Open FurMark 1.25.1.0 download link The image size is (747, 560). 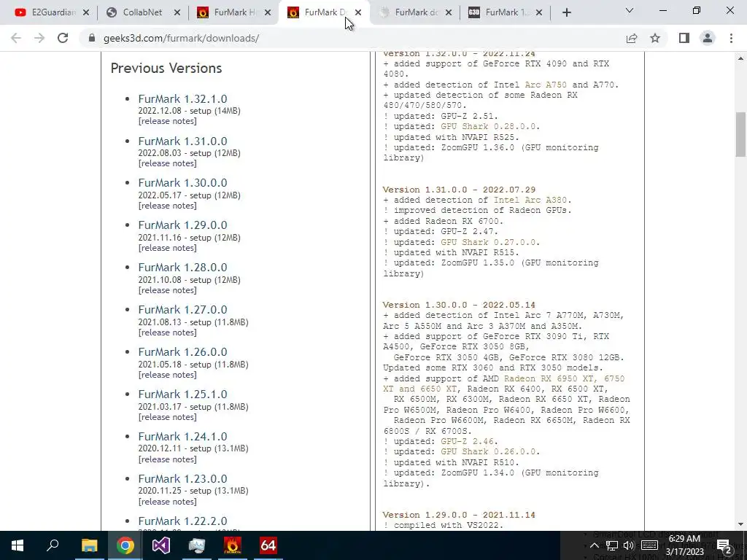coord(182,394)
